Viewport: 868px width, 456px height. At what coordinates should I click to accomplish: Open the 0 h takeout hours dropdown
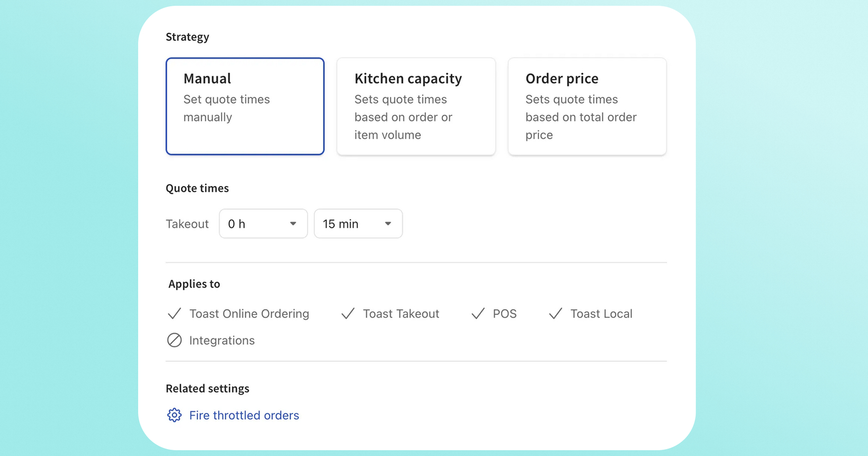(263, 223)
